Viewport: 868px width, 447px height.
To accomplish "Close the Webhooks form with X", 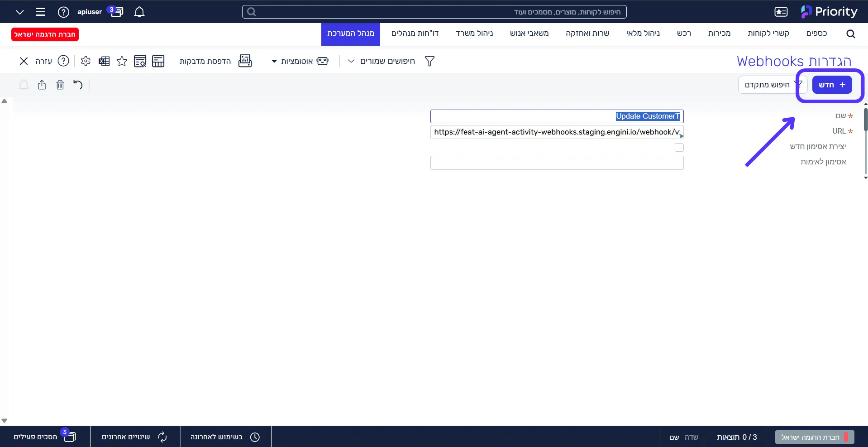I will (24, 61).
